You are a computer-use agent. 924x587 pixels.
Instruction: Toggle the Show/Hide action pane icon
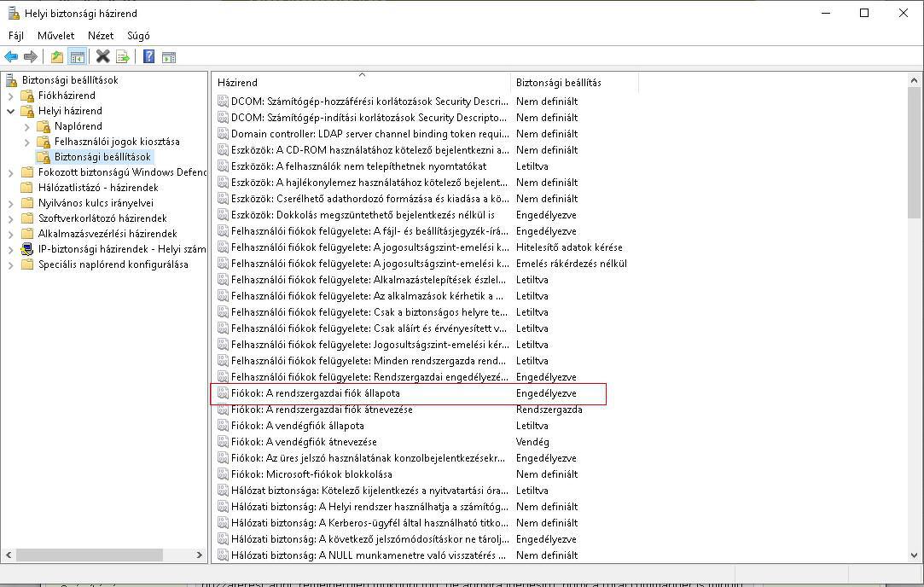(x=169, y=57)
